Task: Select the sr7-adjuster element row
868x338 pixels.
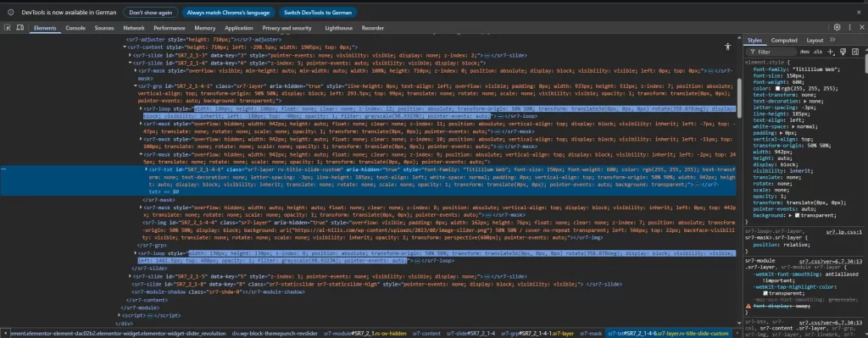Action: 203,40
